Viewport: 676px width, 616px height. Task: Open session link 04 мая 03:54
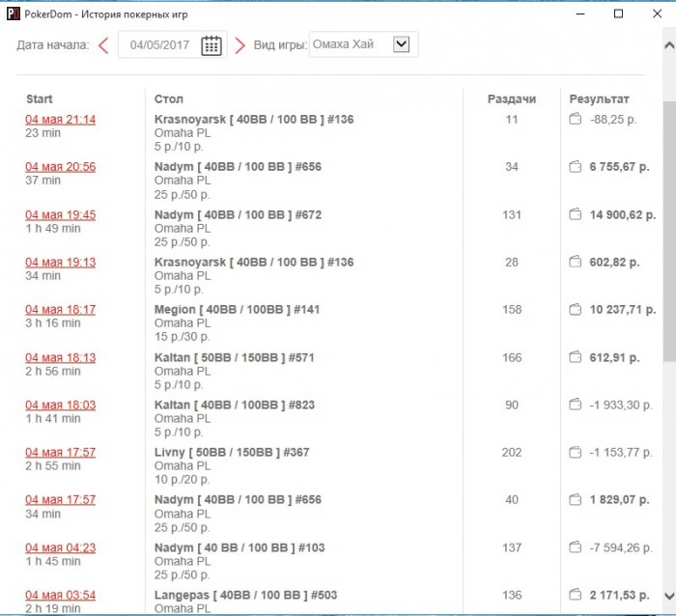tap(60, 595)
